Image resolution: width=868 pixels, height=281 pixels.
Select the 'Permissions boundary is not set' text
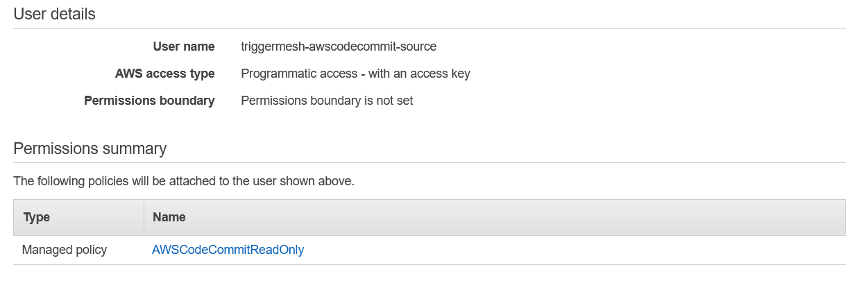[x=327, y=101]
